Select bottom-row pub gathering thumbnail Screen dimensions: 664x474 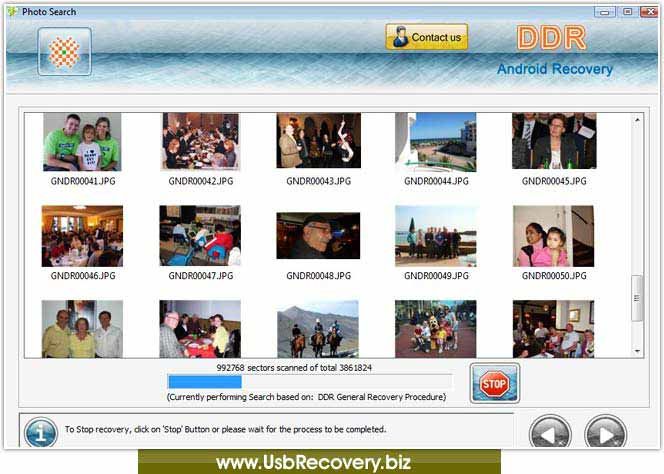coord(553,329)
